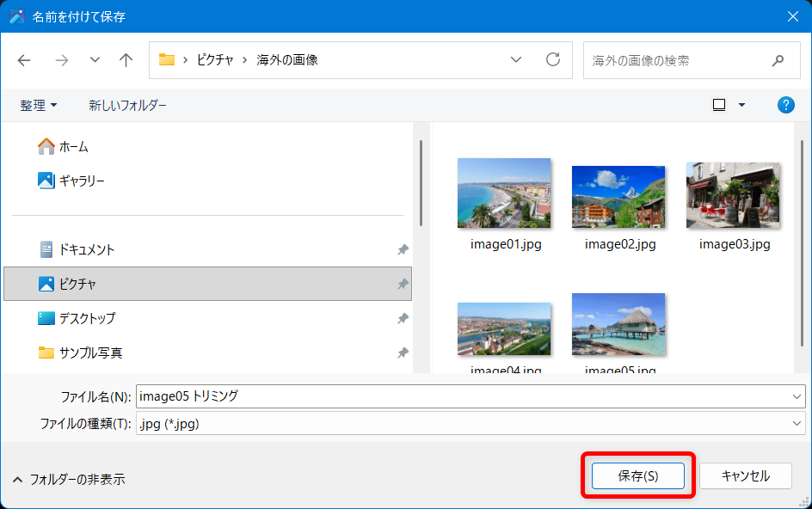812x509 pixels.
Task: Open the view options dropdown arrow
Action: 741,105
